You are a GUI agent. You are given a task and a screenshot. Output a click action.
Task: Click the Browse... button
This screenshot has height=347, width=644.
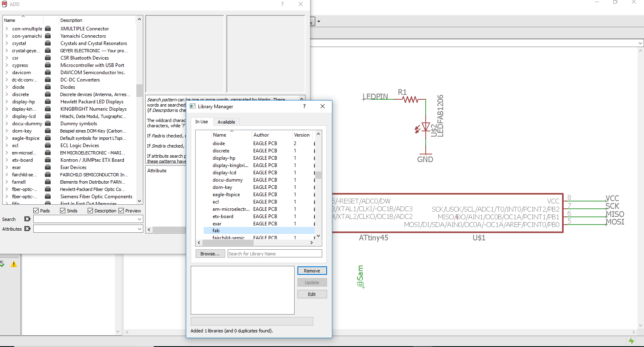click(x=210, y=254)
